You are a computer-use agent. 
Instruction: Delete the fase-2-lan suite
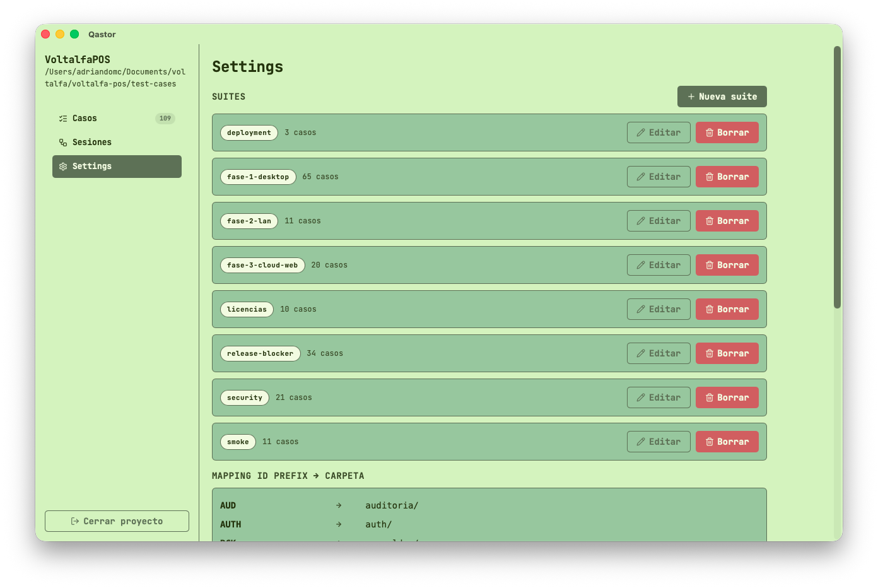point(727,221)
